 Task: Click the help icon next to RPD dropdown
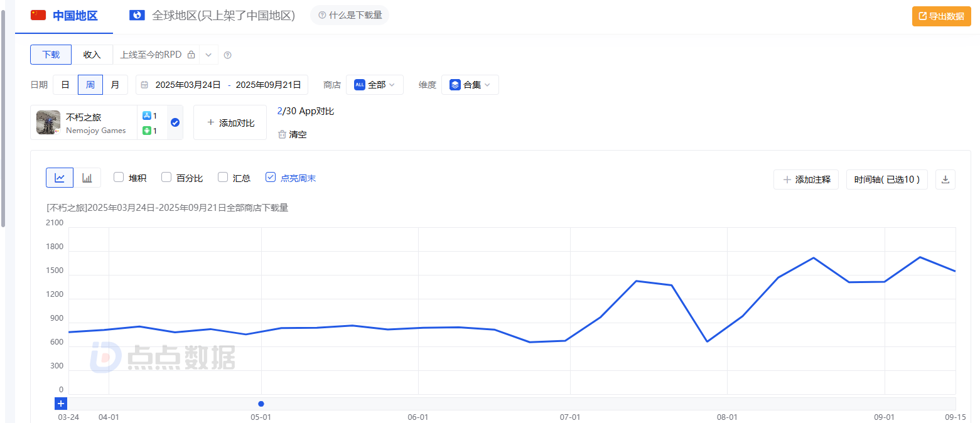(228, 55)
